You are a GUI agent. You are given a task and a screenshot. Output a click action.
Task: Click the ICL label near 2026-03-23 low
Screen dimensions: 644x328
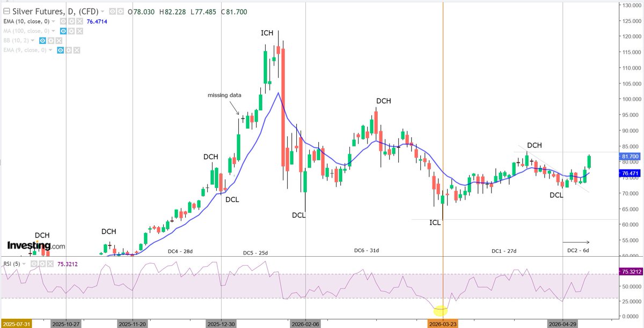point(435,222)
